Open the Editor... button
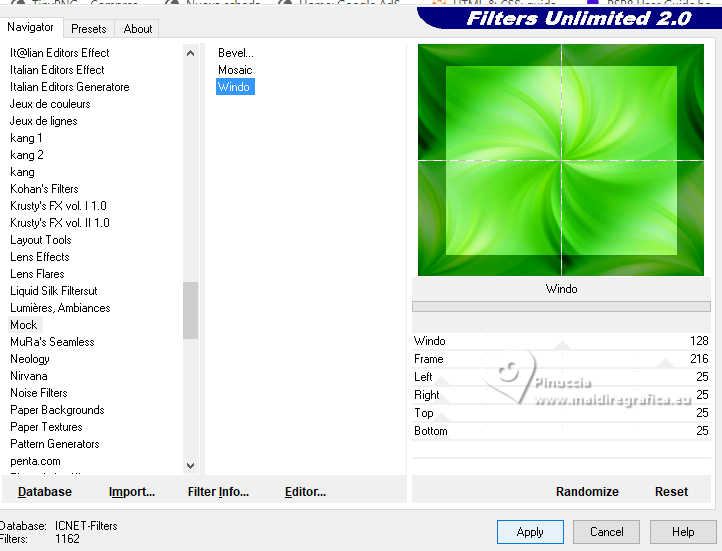Image resolution: width=722 pixels, height=551 pixels. (x=305, y=492)
